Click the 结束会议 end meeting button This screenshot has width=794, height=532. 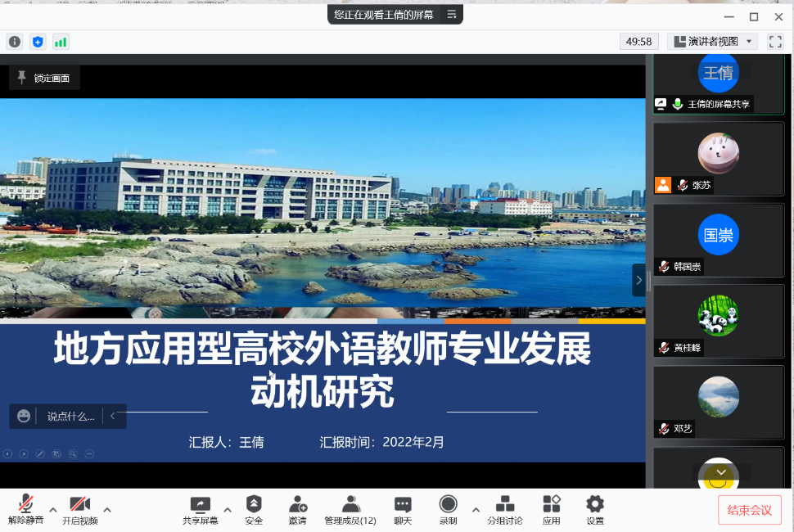pyautogui.click(x=749, y=510)
